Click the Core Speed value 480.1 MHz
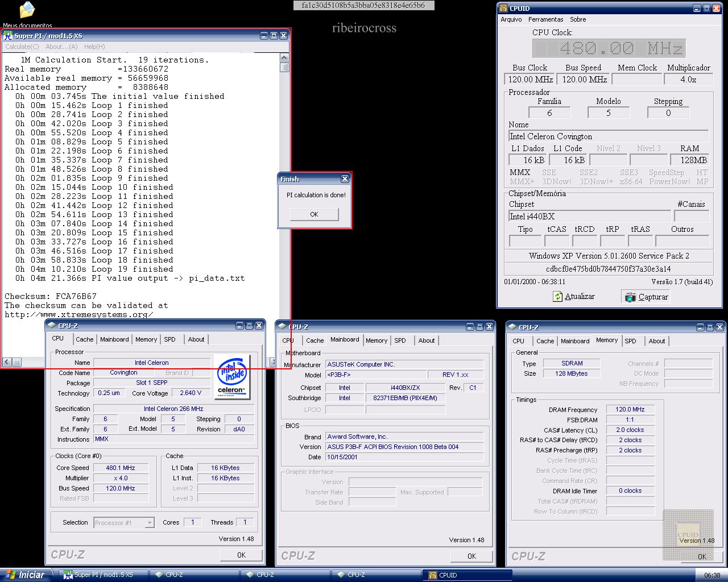This screenshot has height=582, width=728. (x=121, y=468)
